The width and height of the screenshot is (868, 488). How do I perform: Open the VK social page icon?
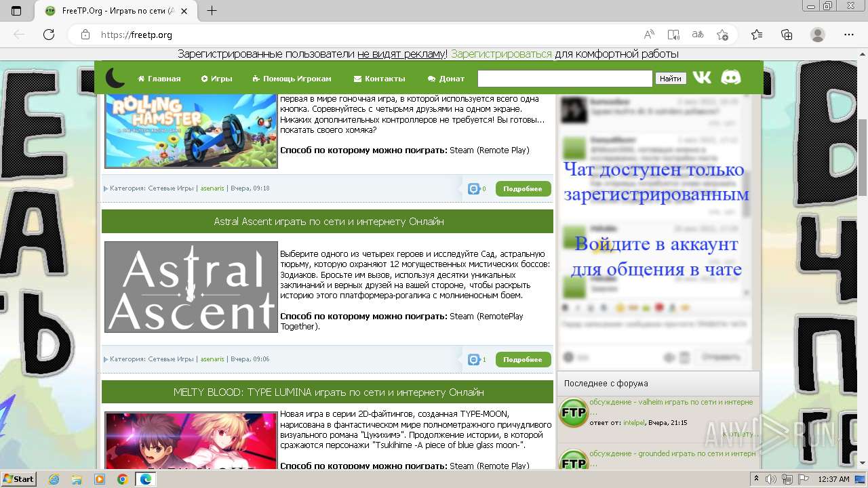(x=702, y=77)
